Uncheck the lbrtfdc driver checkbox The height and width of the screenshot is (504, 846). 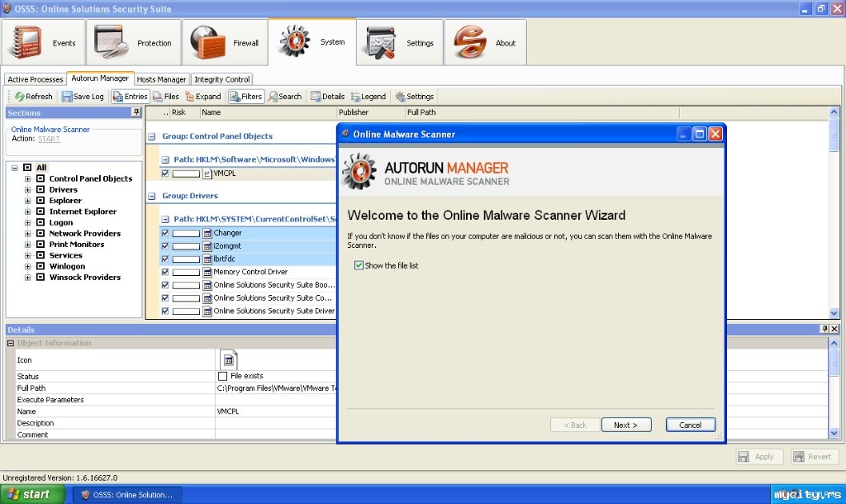(x=165, y=259)
